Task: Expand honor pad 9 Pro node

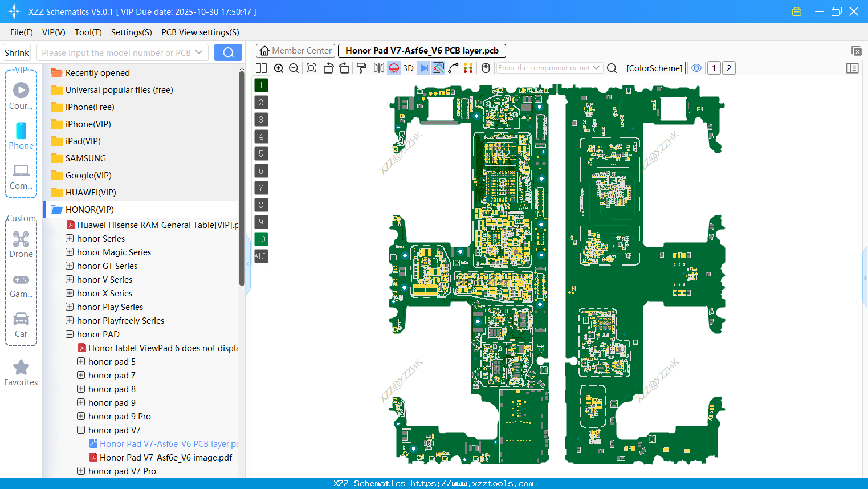Action: coord(81,416)
